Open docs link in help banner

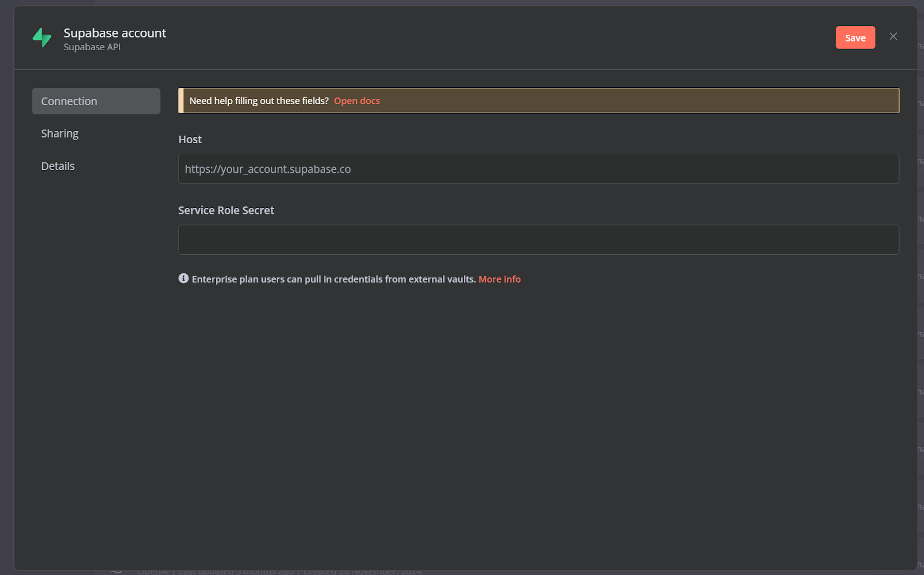357,101
